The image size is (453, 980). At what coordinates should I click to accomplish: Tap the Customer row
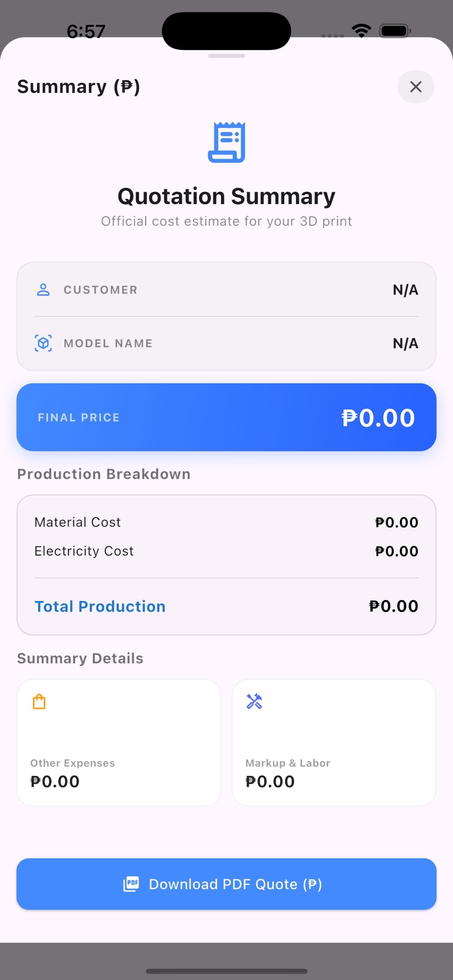coord(226,290)
